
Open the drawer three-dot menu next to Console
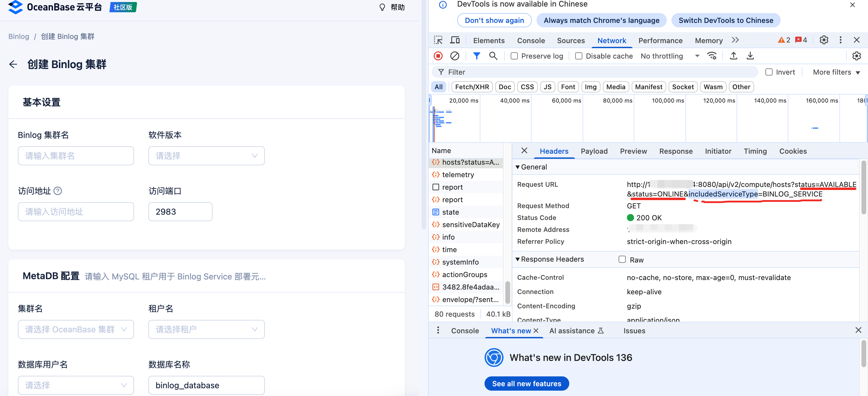click(x=438, y=330)
